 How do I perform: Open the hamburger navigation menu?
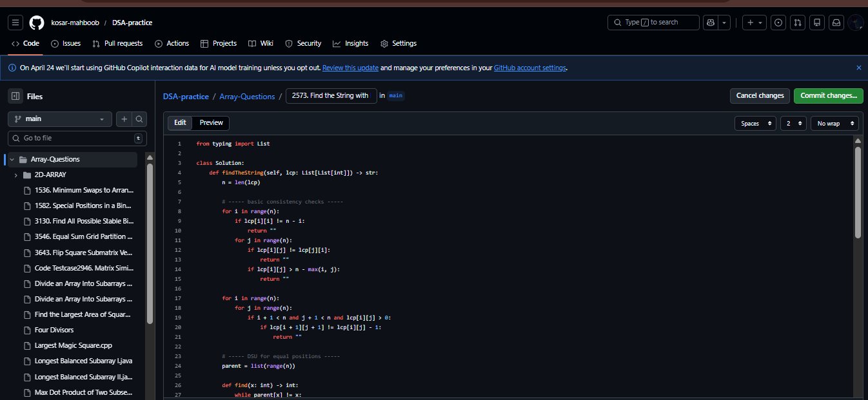(x=16, y=23)
